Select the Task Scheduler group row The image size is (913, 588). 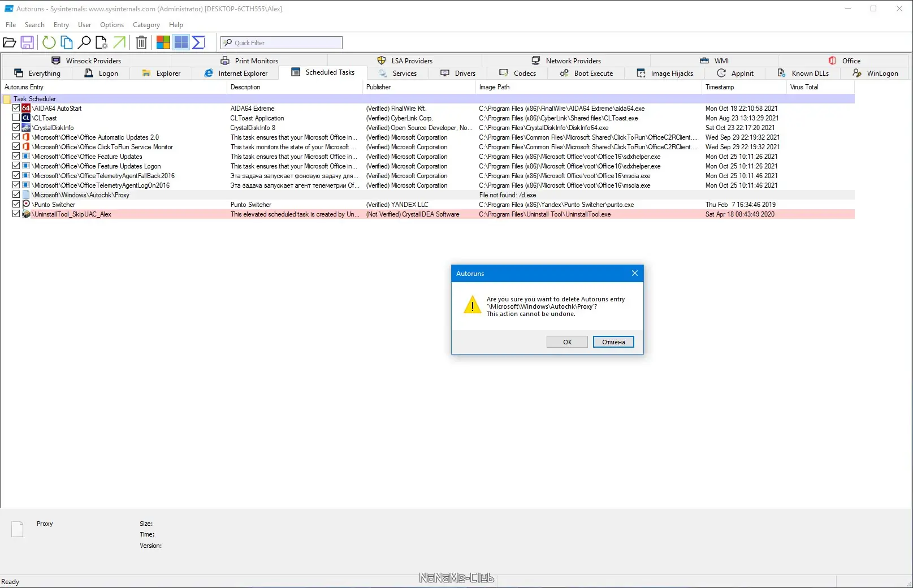[x=427, y=99]
